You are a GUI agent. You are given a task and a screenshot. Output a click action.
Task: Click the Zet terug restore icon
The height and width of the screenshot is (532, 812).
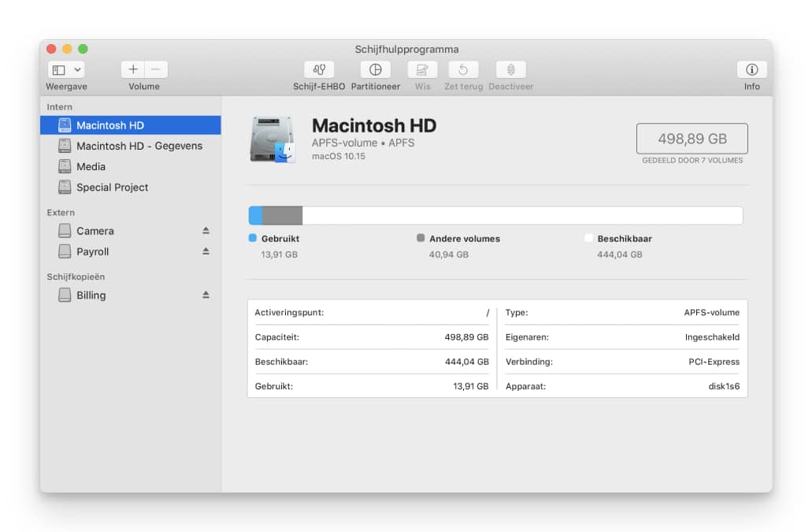(463, 69)
